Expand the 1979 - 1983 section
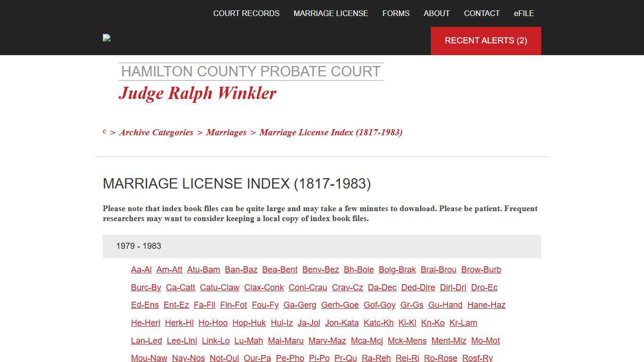644x362 pixels. click(x=139, y=246)
